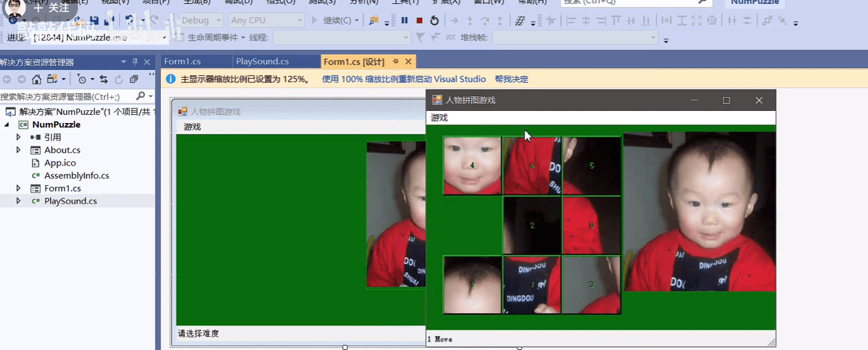
Task: Select AssemblyInfo.cs in Solution Explorer
Action: 77,175
